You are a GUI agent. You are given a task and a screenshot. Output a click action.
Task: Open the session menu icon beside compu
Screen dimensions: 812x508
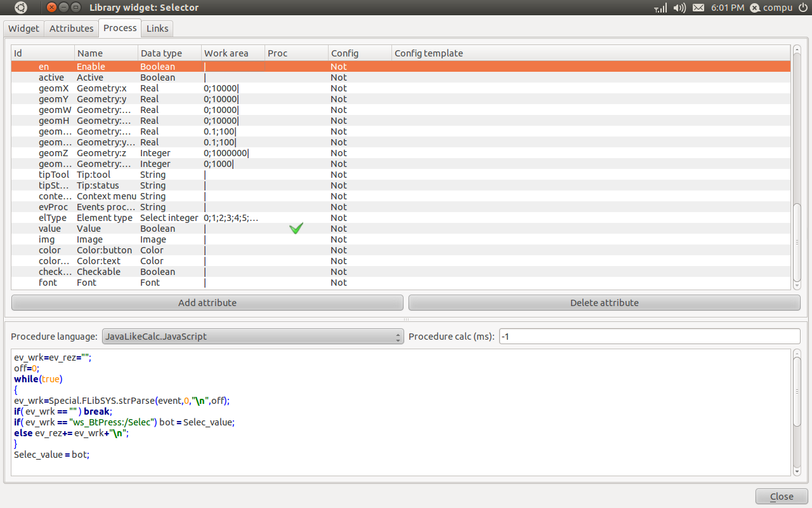(755, 8)
